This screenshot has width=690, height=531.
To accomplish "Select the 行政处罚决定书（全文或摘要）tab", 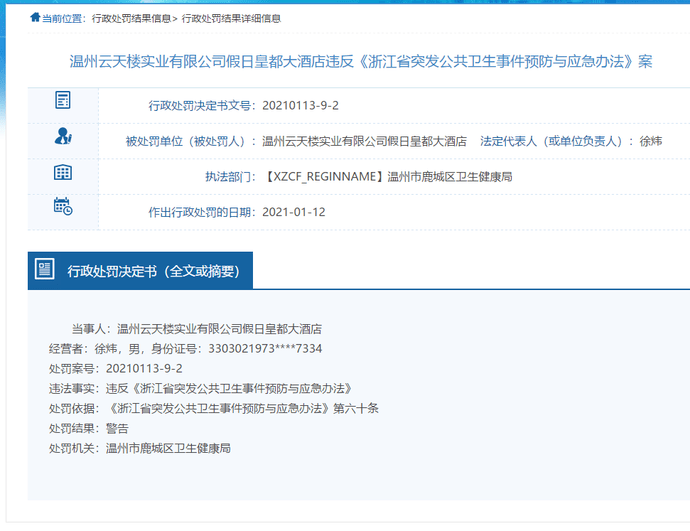I will 140,271.
